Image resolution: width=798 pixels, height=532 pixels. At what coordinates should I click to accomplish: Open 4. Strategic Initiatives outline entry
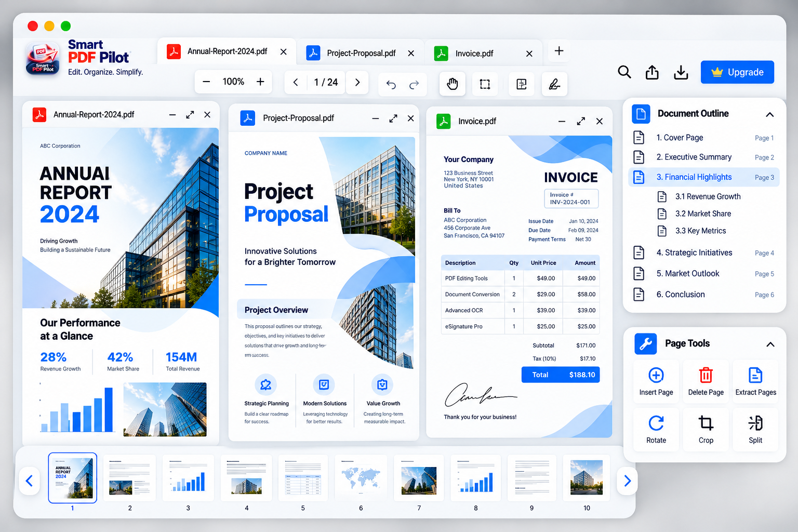(704, 253)
